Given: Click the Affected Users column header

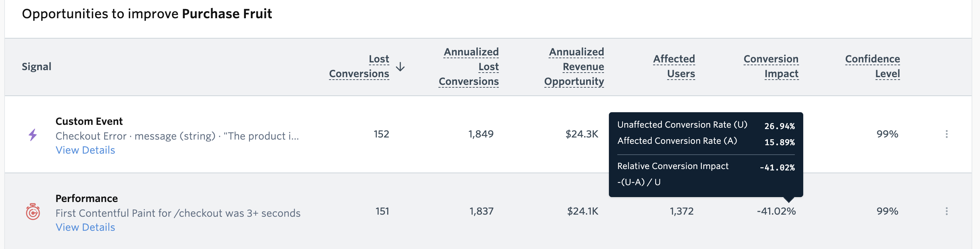Looking at the screenshot, I should (x=674, y=67).
